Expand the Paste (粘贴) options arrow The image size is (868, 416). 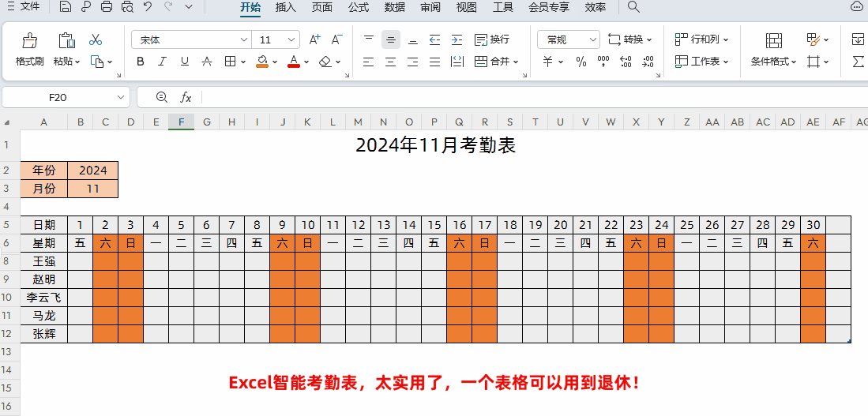click(x=77, y=62)
